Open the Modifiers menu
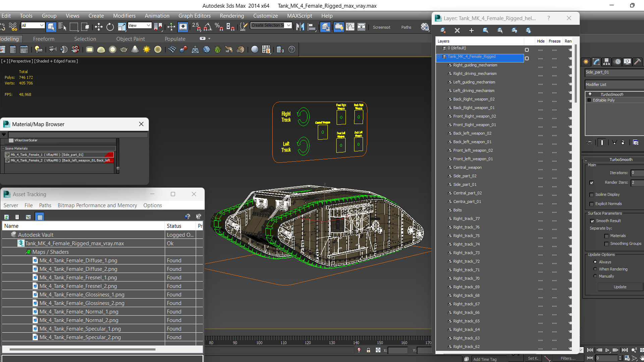 [124, 15]
